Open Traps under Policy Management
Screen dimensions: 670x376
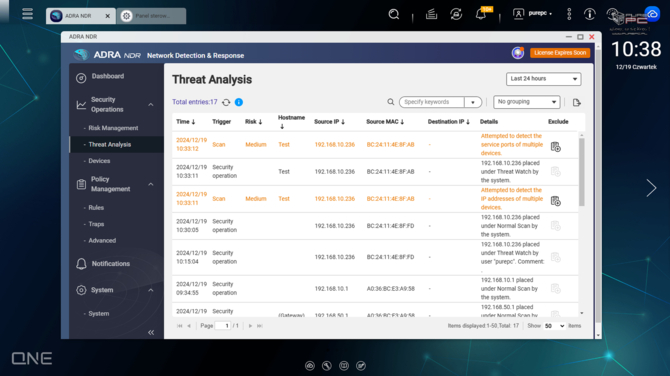point(96,224)
